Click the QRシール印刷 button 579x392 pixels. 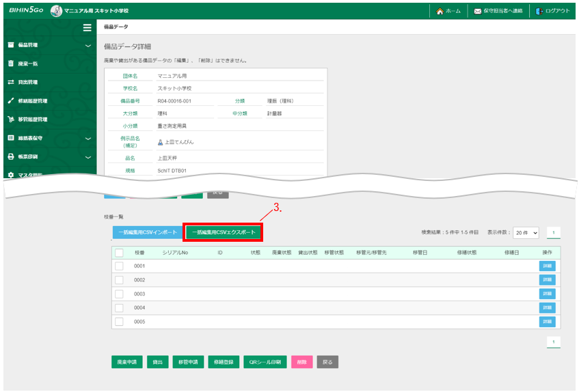coord(265,362)
